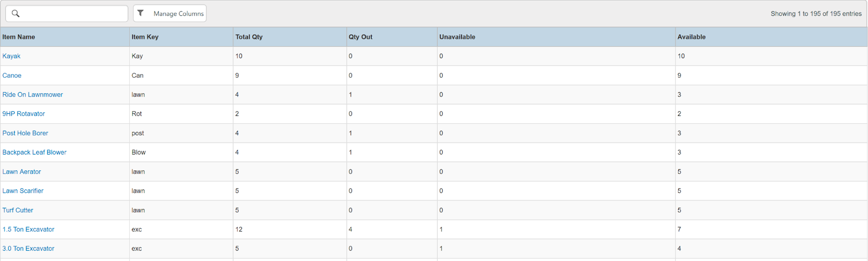This screenshot has width=868, height=261.
Task: Sort table by Item Key header
Action: 145,37
